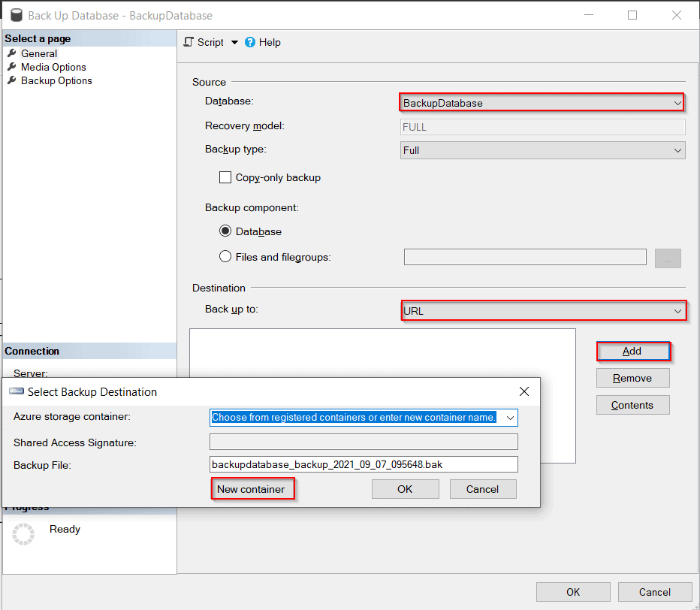Select the General page wrench icon

[11, 53]
